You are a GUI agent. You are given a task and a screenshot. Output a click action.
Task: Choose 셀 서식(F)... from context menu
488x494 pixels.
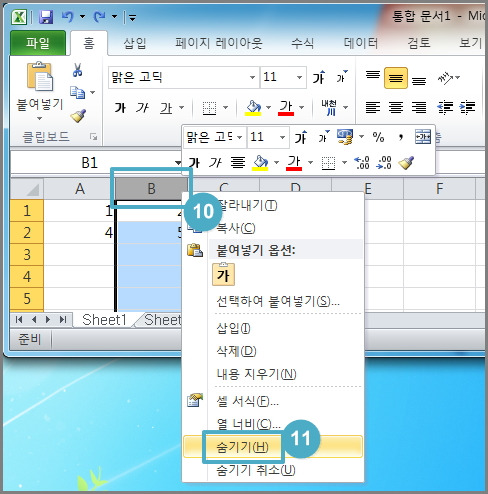[x=273, y=401]
